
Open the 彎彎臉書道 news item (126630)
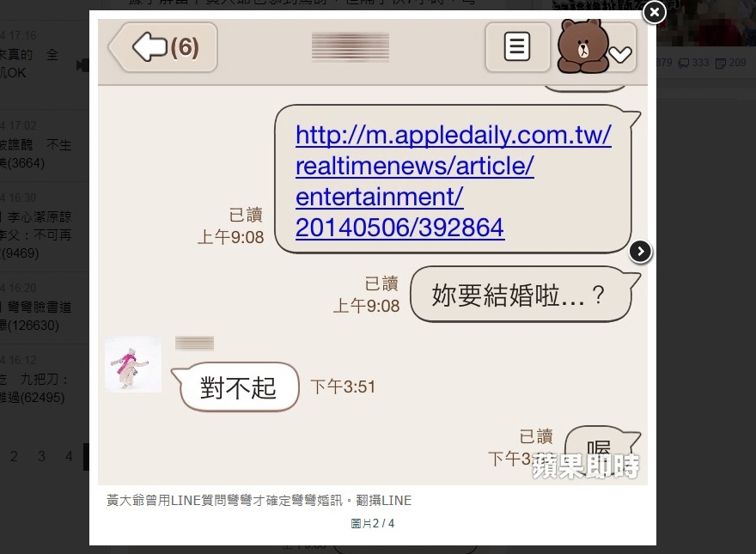(36, 316)
